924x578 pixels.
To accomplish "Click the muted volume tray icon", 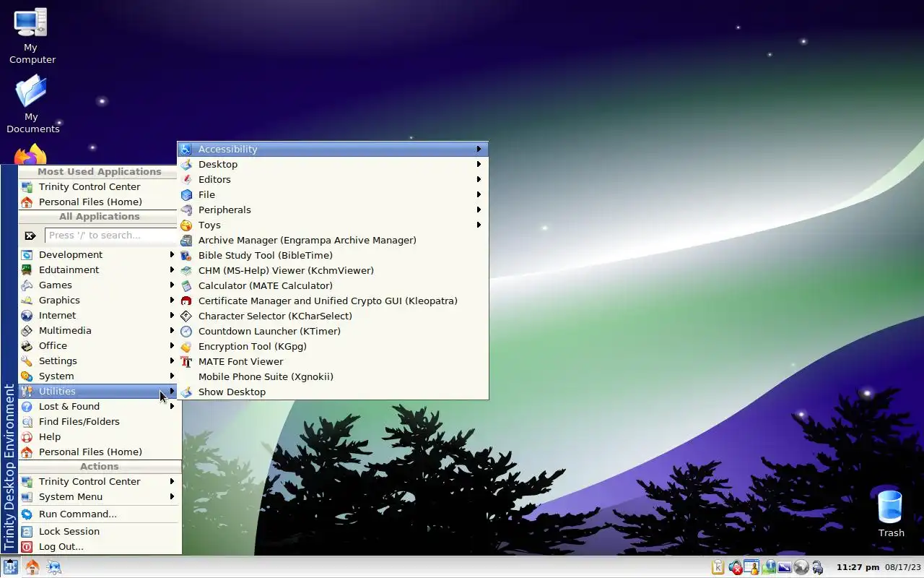I will 735,567.
